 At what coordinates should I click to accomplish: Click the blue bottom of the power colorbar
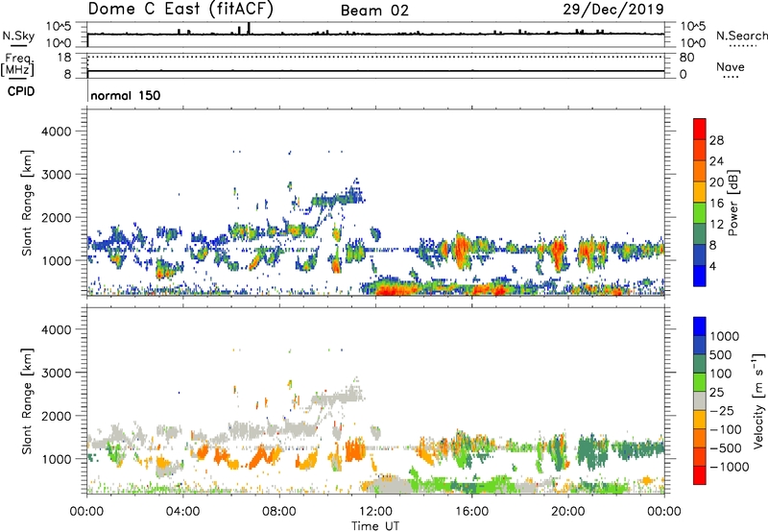[x=700, y=276]
